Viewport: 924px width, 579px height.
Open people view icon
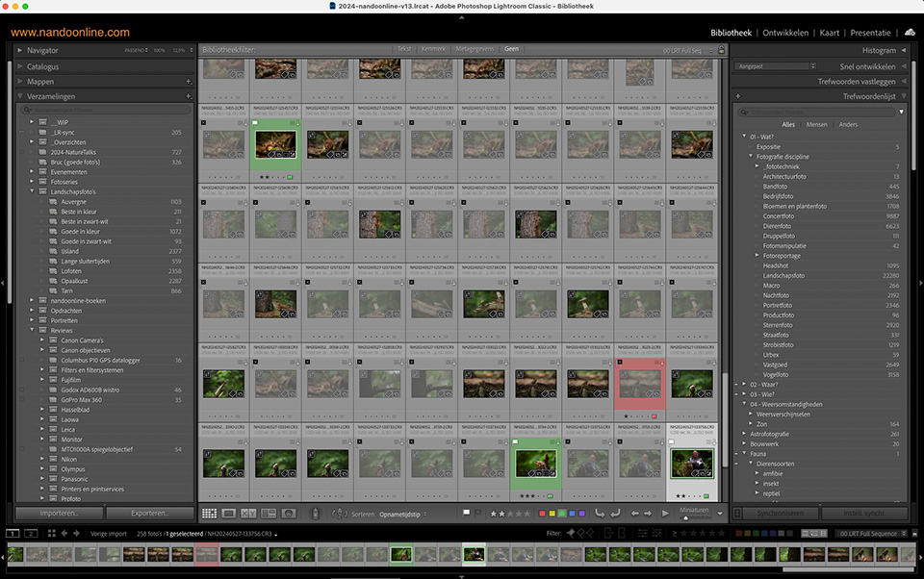288,514
